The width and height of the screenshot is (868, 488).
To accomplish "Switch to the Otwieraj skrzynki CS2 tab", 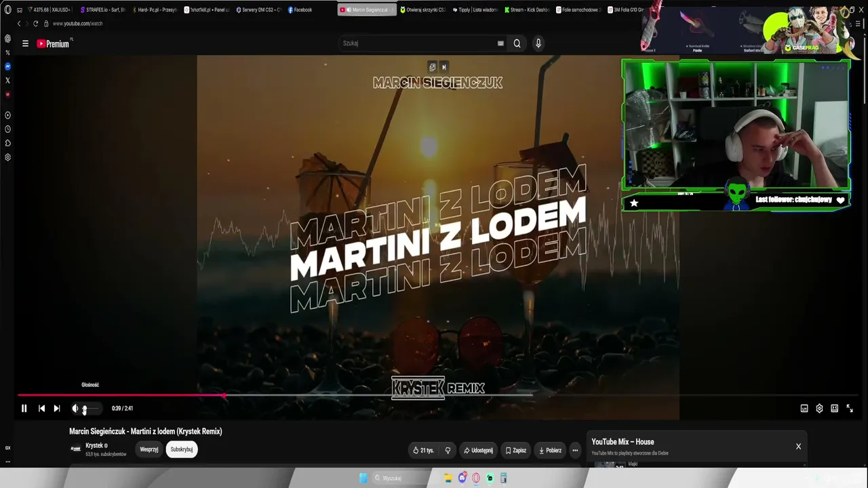I will point(423,10).
